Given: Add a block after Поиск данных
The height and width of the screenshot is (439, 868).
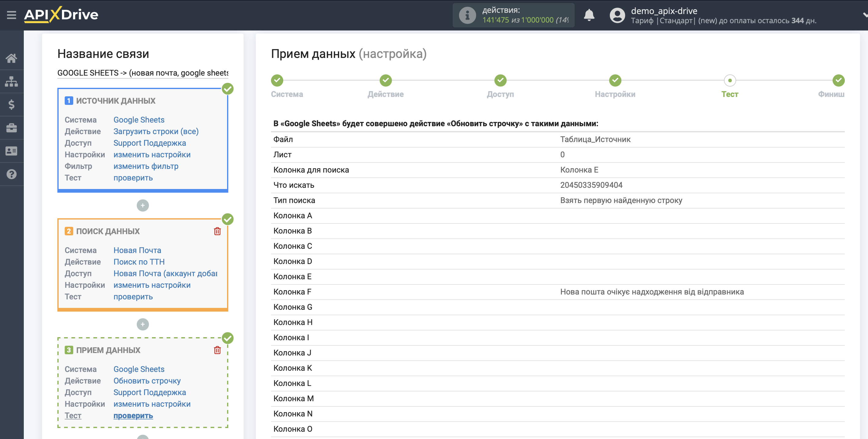Looking at the screenshot, I should click(143, 324).
